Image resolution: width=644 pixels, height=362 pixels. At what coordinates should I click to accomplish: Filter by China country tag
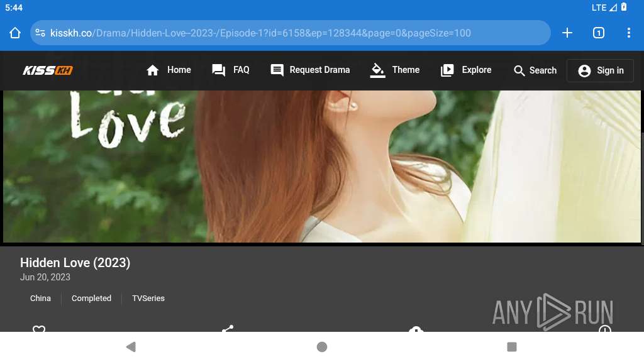point(40,299)
